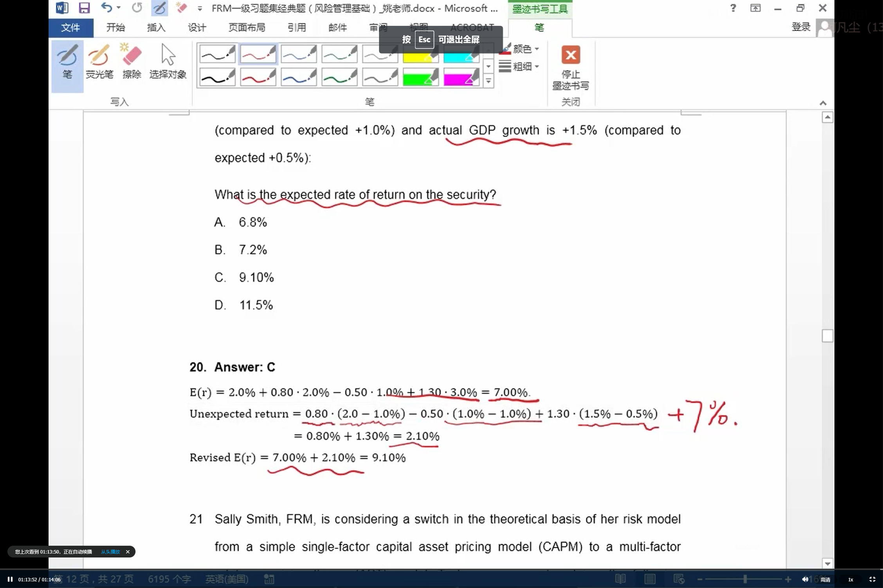Click the 英语(美国) language indicator

tap(227, 579)
